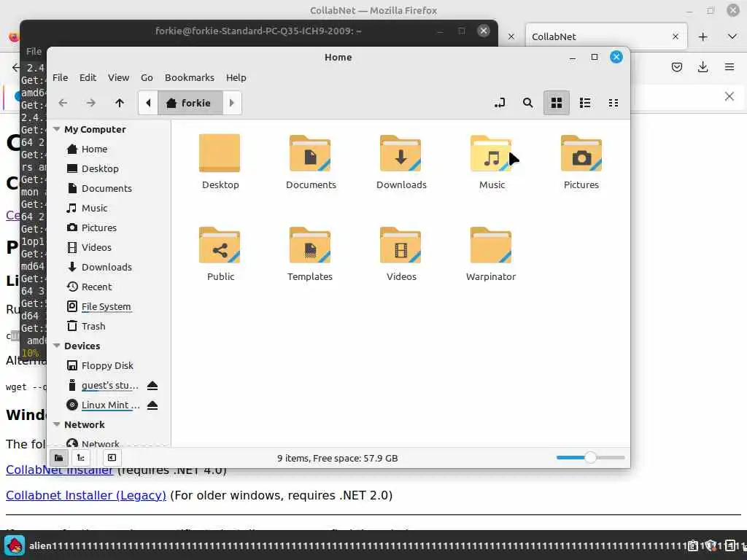Screen dimensions: 747x560
Task: Show places in the sidebar
Action: click(x=58, y=458)
